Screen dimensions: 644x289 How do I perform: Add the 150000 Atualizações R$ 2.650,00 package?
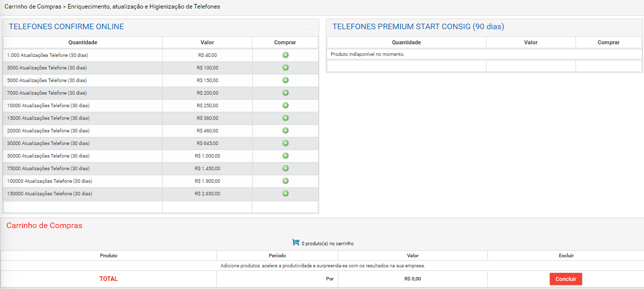pos(285,193)
